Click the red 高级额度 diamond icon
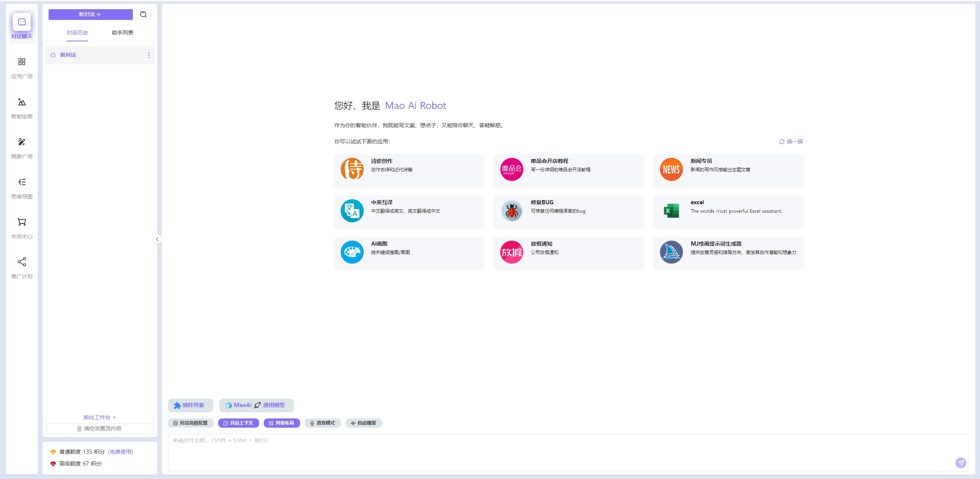The image size is (980, 479). [x=53, y=464]
